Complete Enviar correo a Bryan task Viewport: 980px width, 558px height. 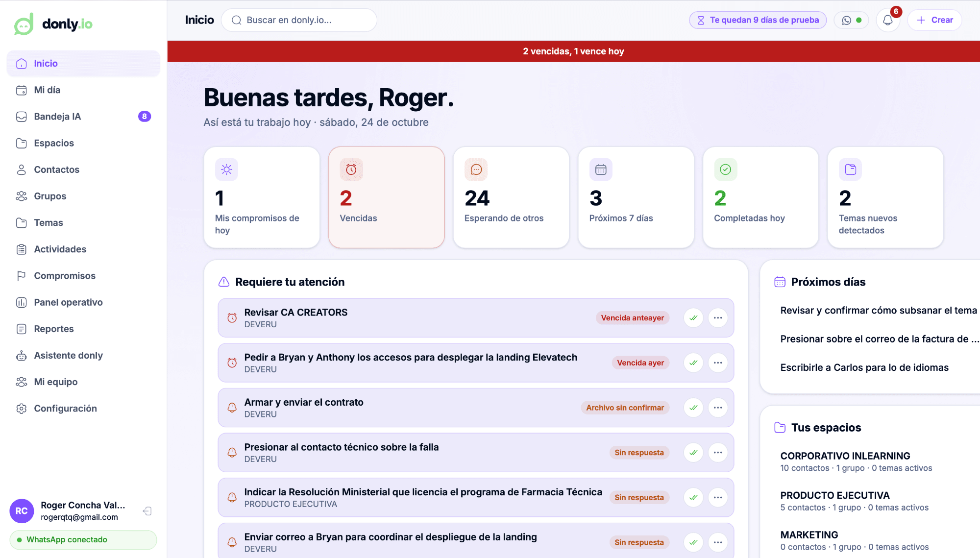click(693, 542)
